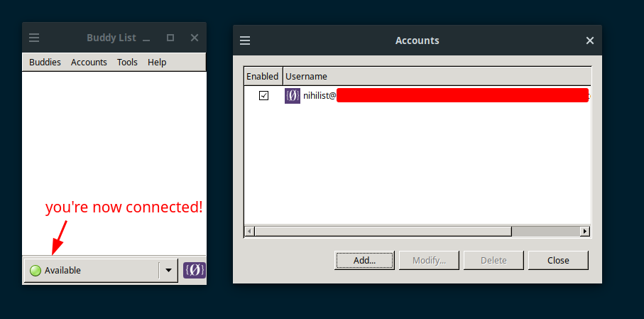Expand the status dropdown arrow
The width and height of the screenshot is (644, 319).
(168, 271)
